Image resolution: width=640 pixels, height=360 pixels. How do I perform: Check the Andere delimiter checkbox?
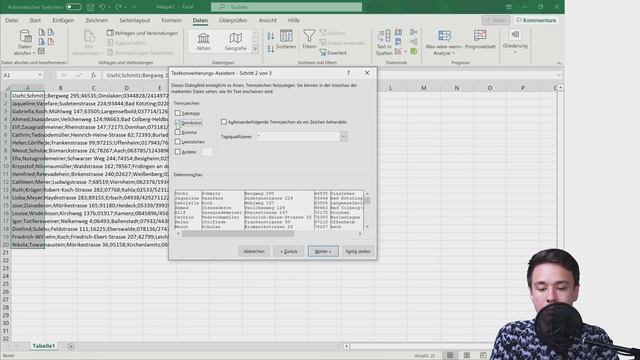pyautogui.click(x=178, y=151)
